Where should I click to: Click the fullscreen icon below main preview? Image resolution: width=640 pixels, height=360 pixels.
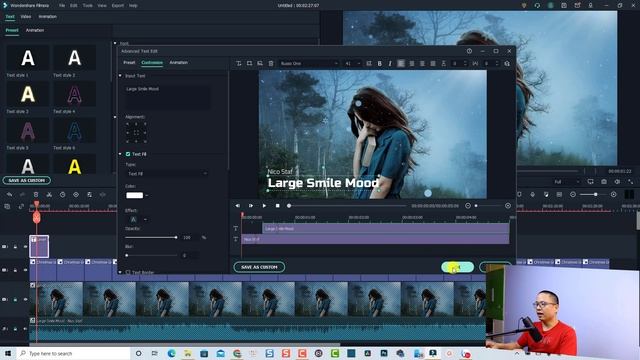pyautogui.click(x=631, y=182)
